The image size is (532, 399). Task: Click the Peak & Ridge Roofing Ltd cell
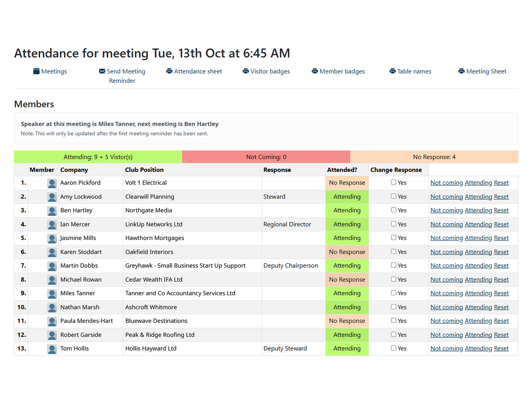click(x=192, y=335)
